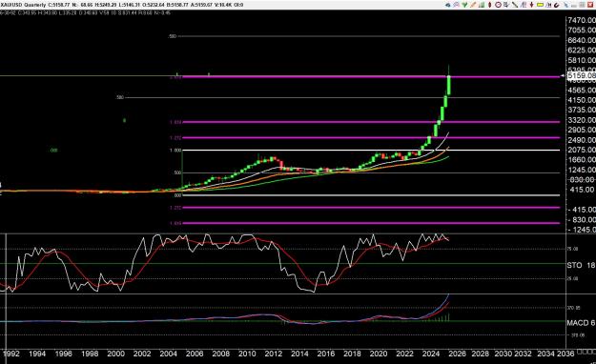Select the white 0.000 Fibonacci baseline
This screenshot has width=596, height=364.
click(x=371, y=195)
